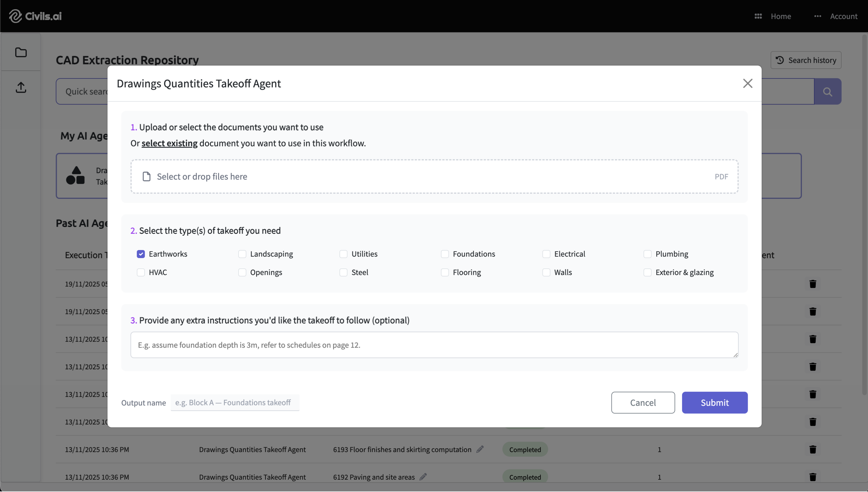Click the pencil icon beside Paving and site areas
This screenshot has height=492, width=868.
point(423,477)
